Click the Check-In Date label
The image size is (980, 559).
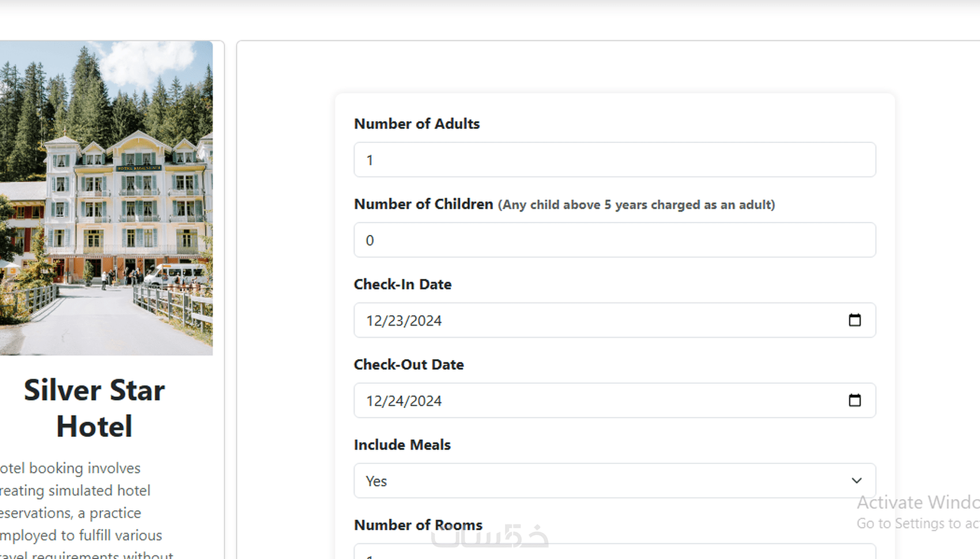click(402, 284)
